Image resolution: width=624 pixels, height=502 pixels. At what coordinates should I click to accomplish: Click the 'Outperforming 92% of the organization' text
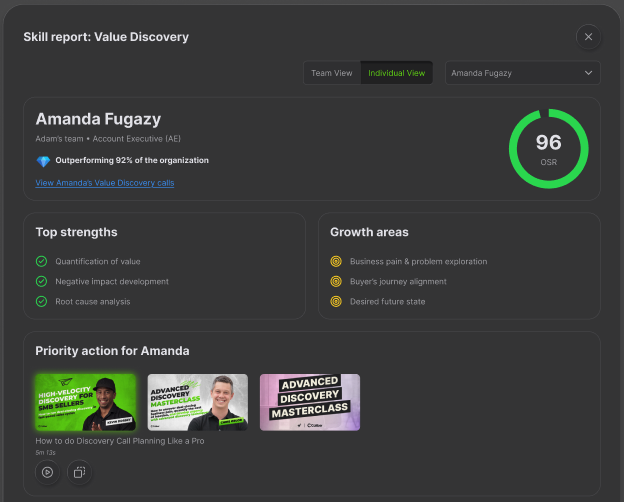tap(132, 160)
